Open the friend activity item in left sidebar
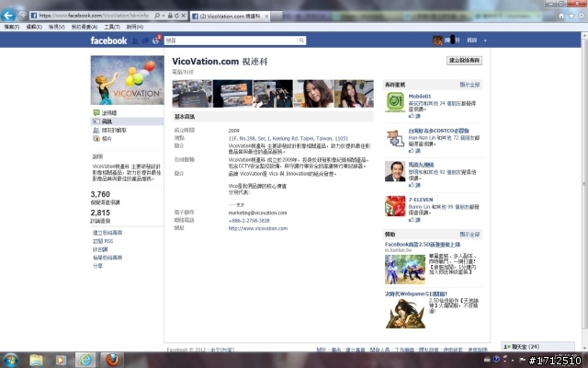Screen dimensions: 588x368 click(x=109, y=130)
